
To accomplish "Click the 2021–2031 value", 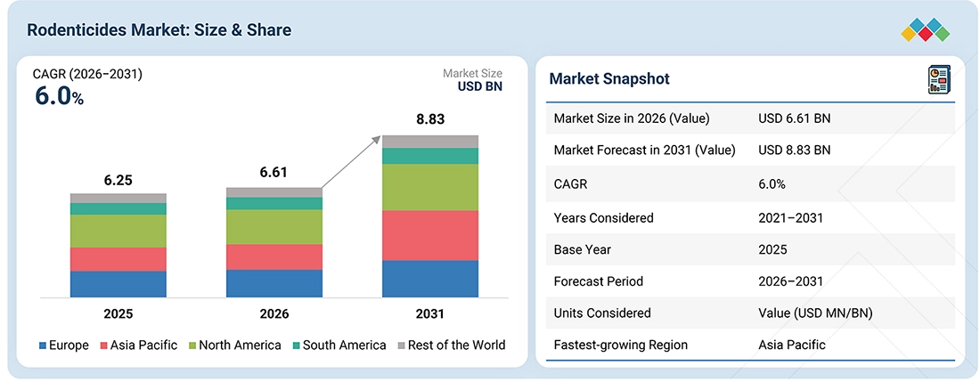I will pos(790,218).
